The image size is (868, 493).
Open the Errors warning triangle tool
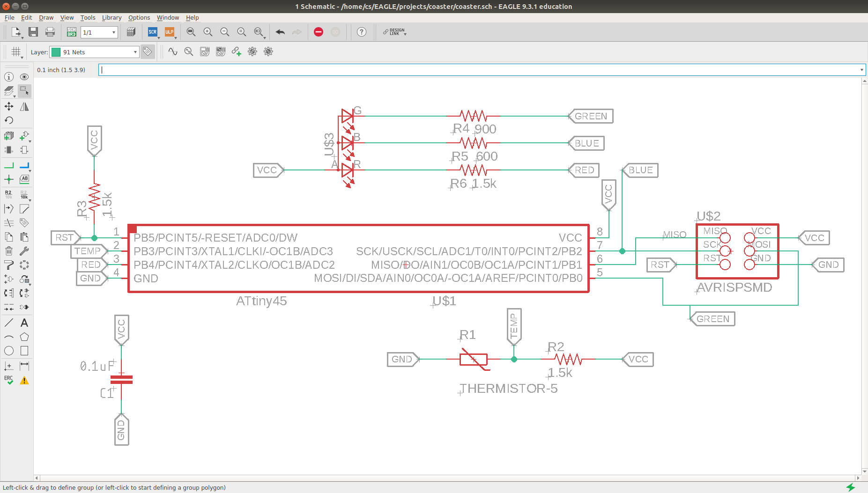[x=24, y=380]
